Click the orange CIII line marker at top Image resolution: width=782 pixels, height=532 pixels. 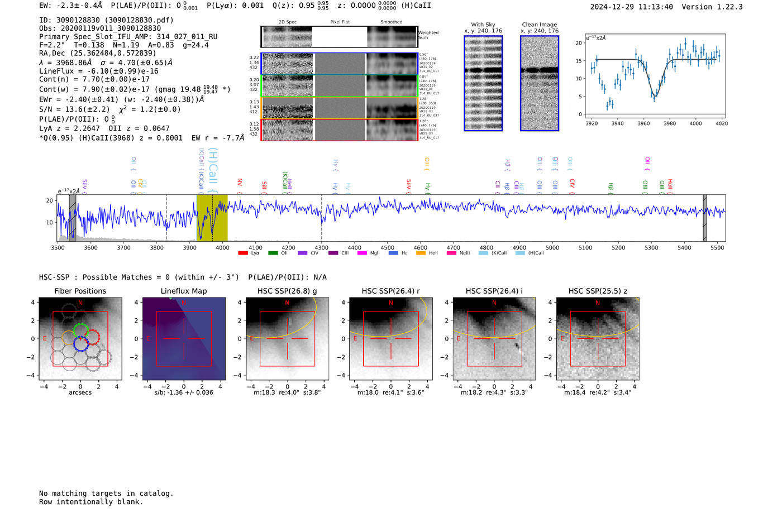427,164
